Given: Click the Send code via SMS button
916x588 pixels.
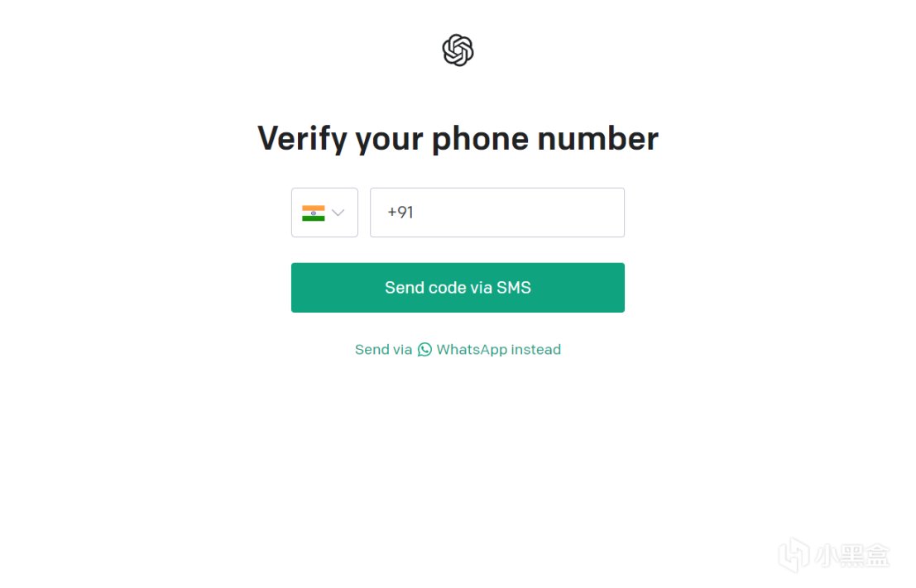Looking at the screenshot, I should [458, 287].
